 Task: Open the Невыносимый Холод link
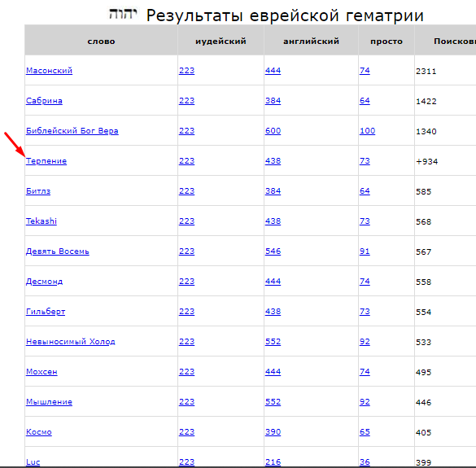pyautogui.click(x=71, y=341)
